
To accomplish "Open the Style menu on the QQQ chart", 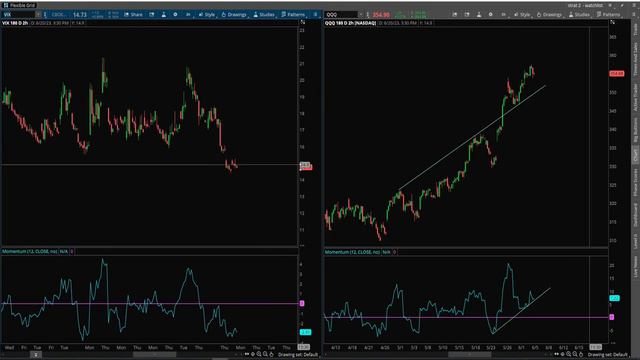I will [522, 15].
